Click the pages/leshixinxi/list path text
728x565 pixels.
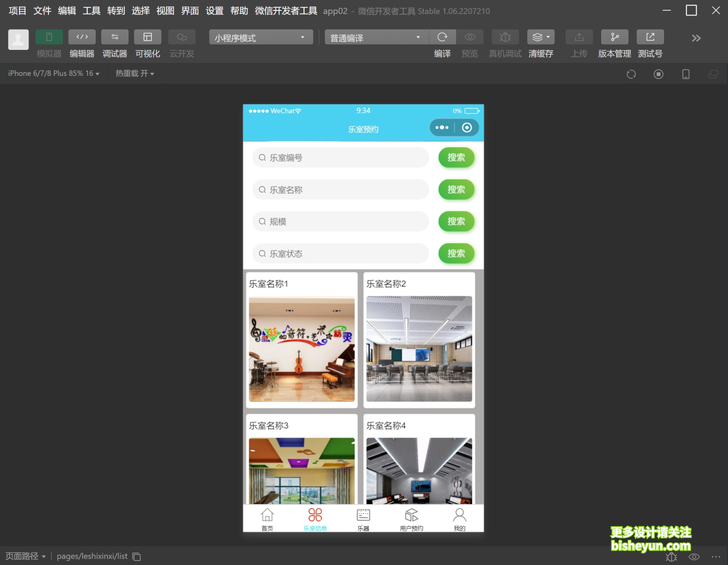[x=92, y=556]
